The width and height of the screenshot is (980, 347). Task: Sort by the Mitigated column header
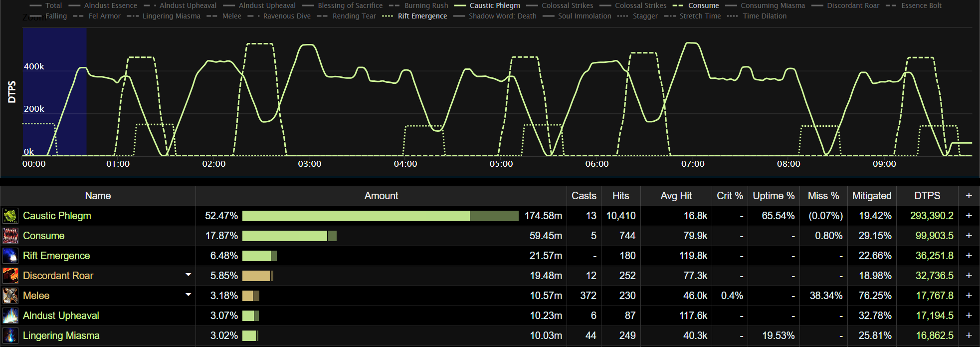pos(871,196)
